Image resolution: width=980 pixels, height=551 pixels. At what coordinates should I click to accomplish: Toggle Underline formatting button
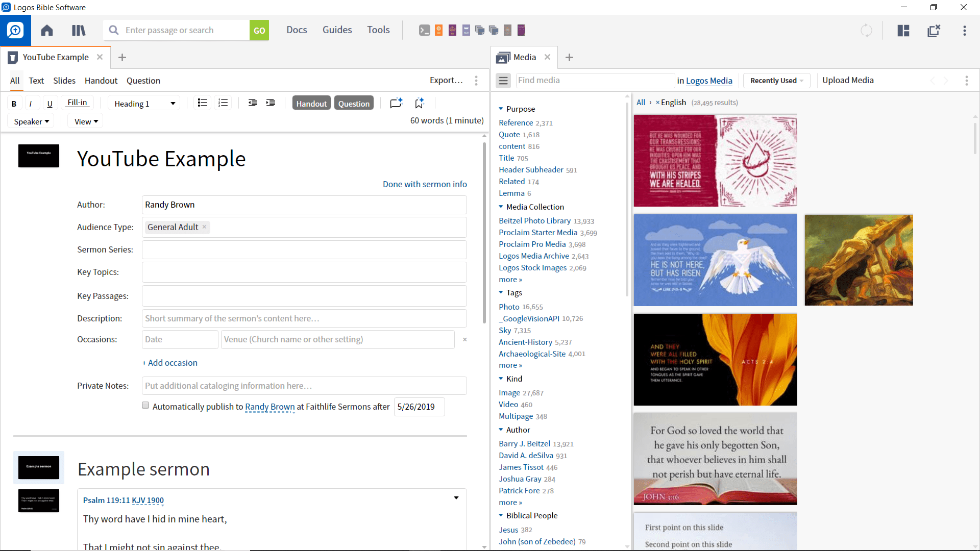pyautogui.click(x=50, y=104)
